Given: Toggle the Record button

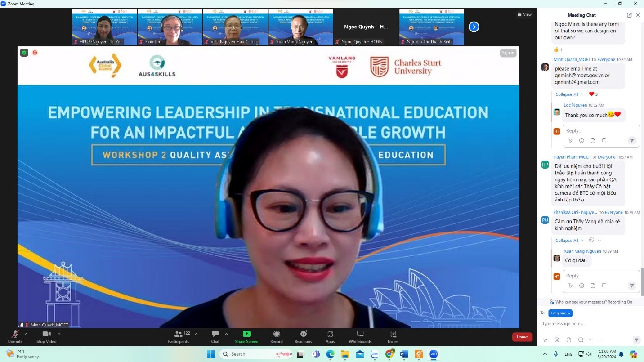Looking at the screenshot, I should click(276, 336).
